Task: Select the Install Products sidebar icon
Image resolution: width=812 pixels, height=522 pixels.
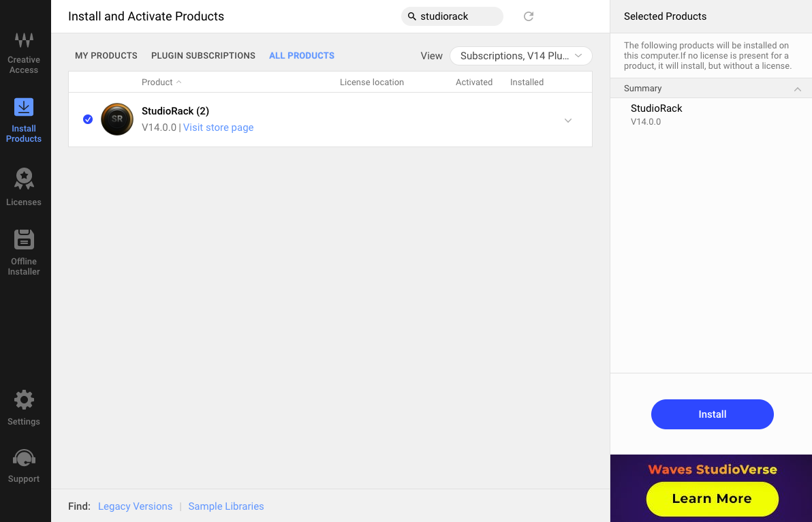Action: click(24, 107)
